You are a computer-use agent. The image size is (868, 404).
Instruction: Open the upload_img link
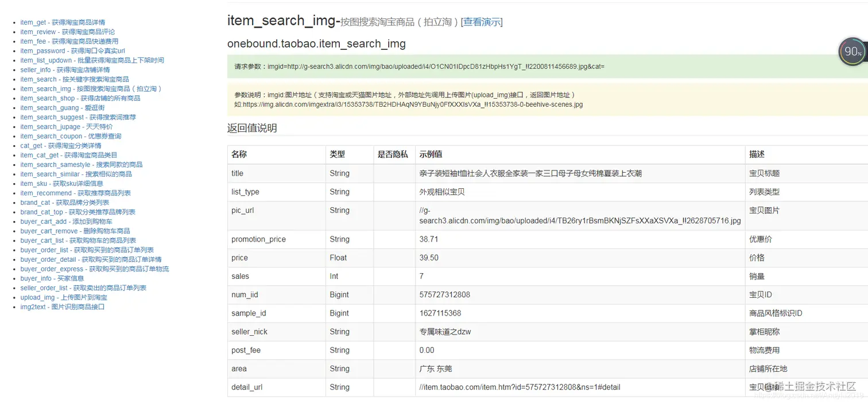coord(64,297)
